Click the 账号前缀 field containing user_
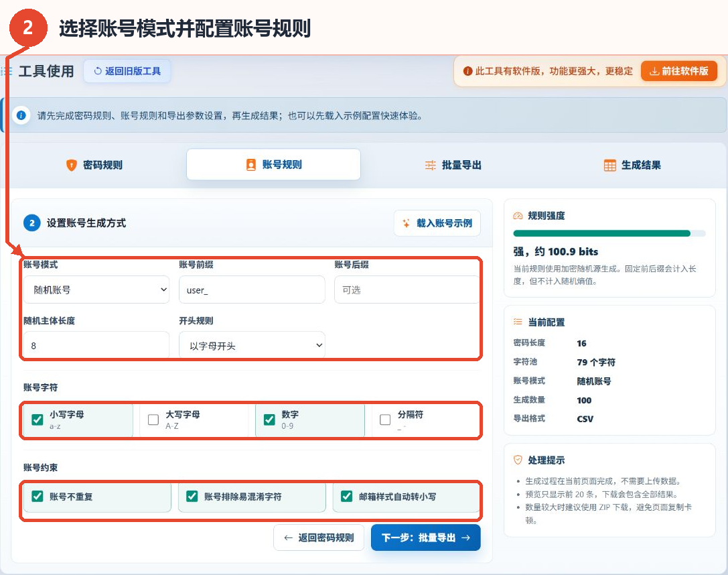Viewport: 728px width, 575px height. (x=252, y=290)
